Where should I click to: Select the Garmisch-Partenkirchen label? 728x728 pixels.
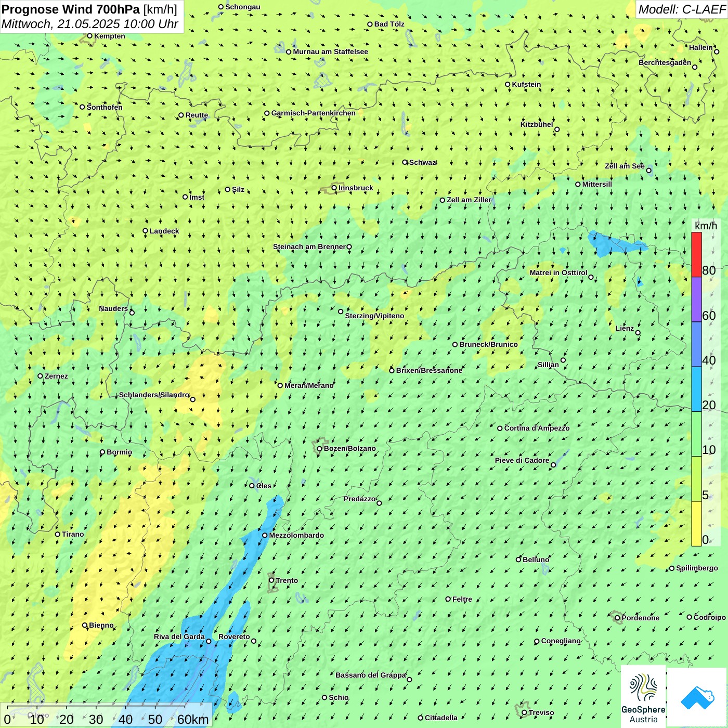click(314, 113)
